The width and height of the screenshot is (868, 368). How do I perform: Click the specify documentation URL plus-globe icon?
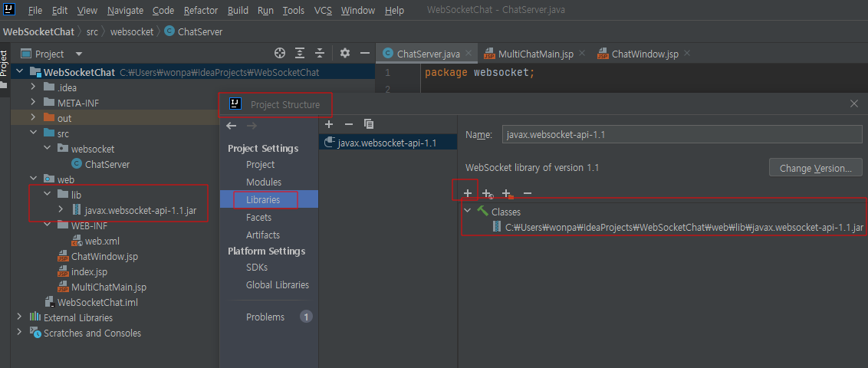coord(487,193)
